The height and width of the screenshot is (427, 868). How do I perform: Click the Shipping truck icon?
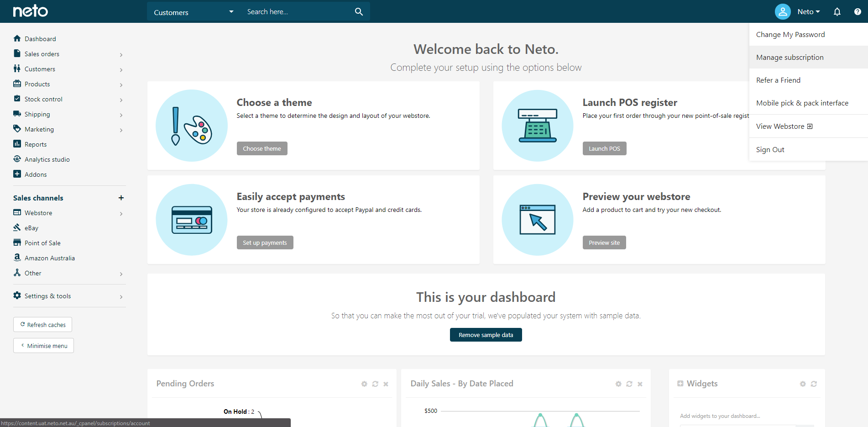tap(17, 114)
